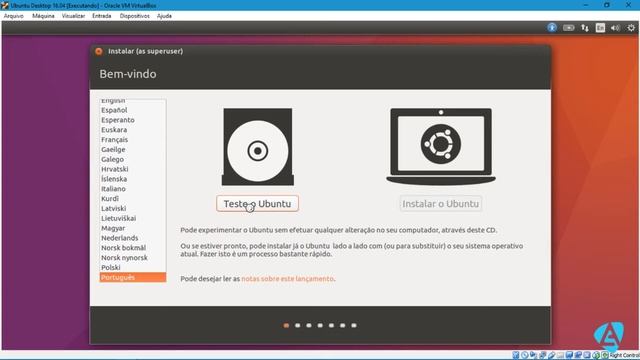640x360 pixels.
Task: Open the network arrows indicator
Action: coord(585,28)
